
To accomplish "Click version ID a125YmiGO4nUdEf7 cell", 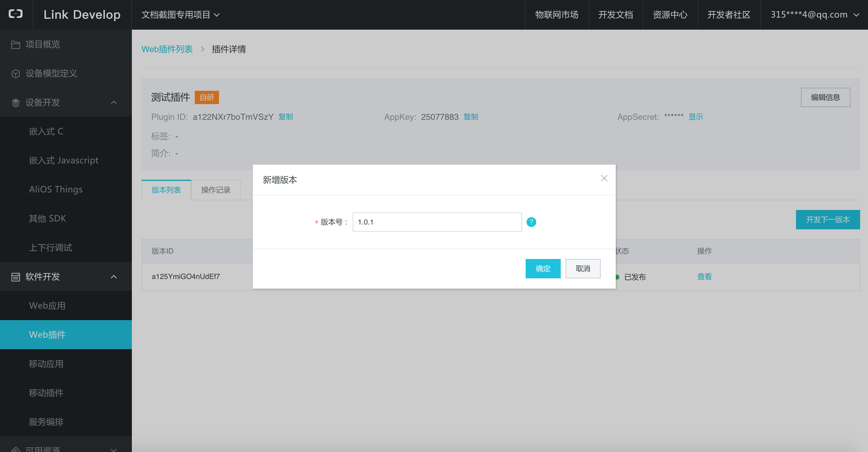I will click(186, 277).
